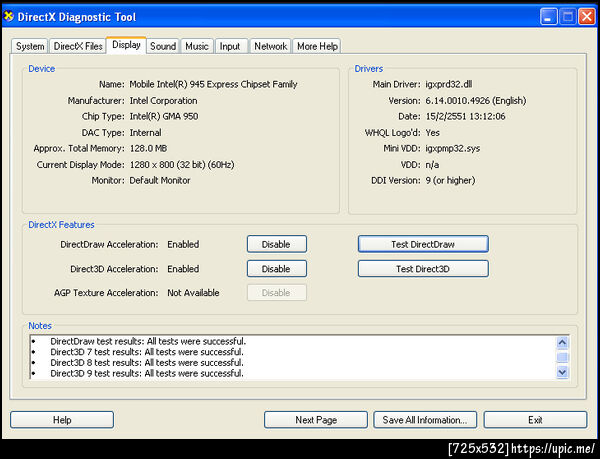Click the Direct3D 7 test results note
This screenshot has width=600, height=459.
[147, 352]
